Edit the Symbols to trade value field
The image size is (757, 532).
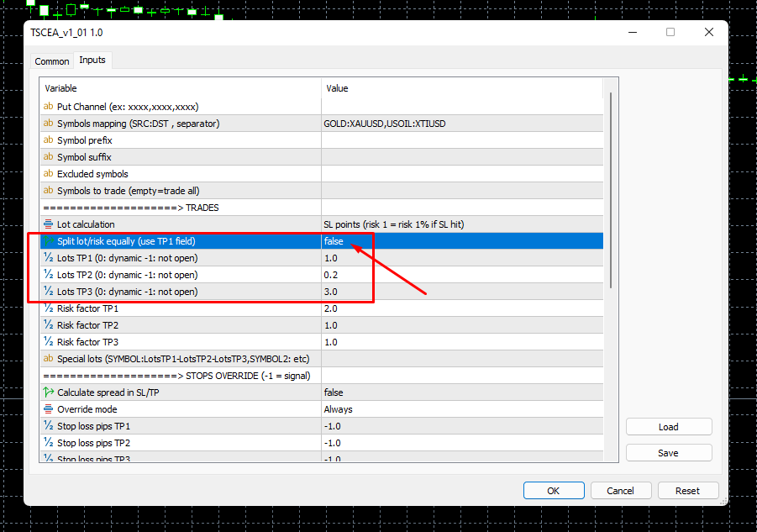[462, 191]
